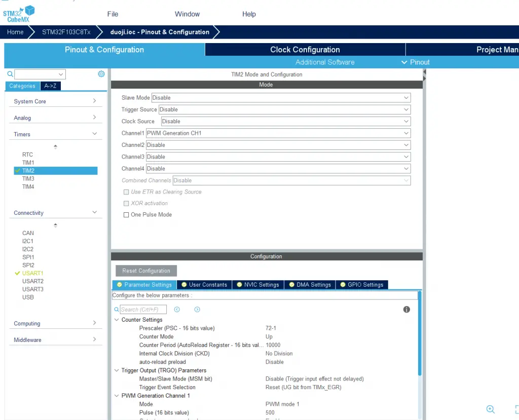519x420 pixels.
Task: Open the Additional Software menu
Action: point(325,62)
